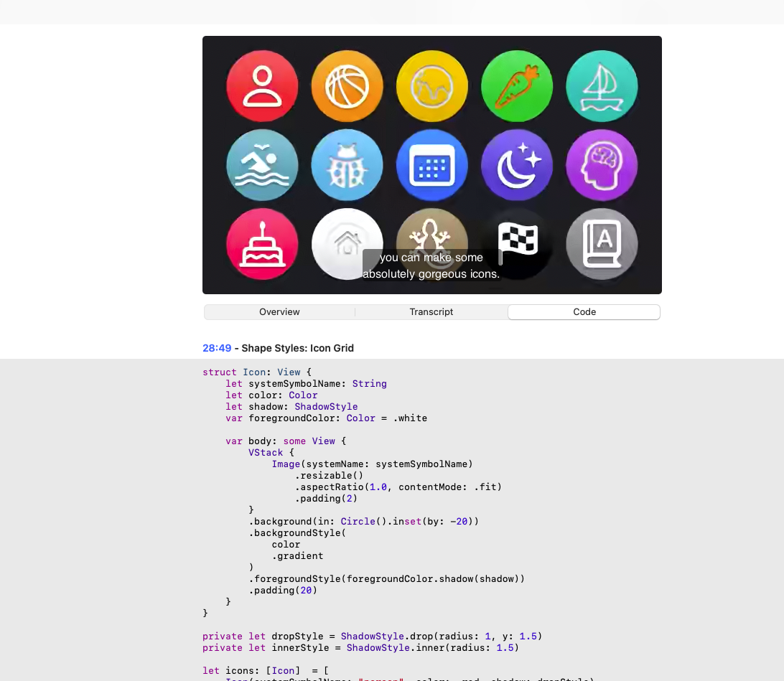Click the 'var body: some View {' line
Screen dimensions: 784x681
286,441
